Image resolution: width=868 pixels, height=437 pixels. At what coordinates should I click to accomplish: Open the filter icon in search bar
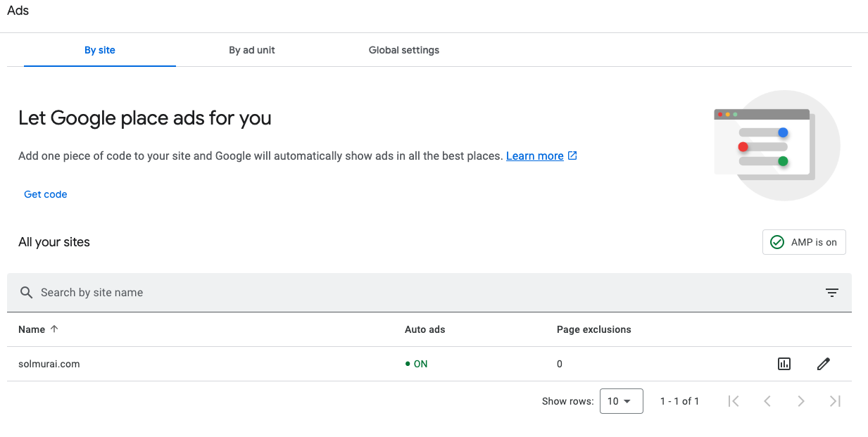tap(831, 293)
